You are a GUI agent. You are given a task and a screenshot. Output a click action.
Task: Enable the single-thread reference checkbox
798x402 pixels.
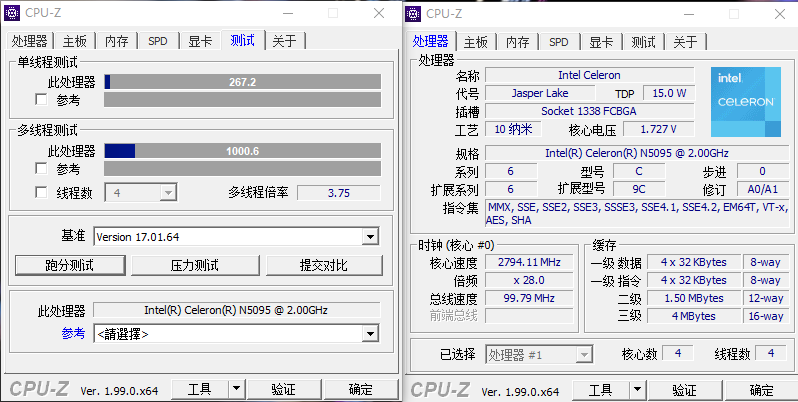(x=41, y=99)
